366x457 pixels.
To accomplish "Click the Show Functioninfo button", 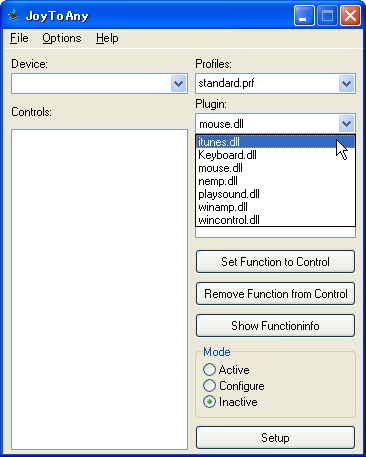I will point(275,326).
